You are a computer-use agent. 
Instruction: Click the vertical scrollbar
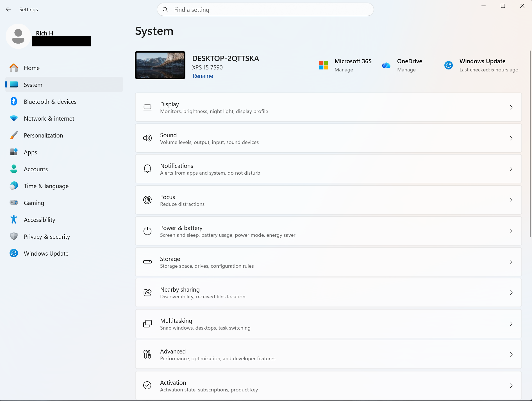[x=530, y=143]
